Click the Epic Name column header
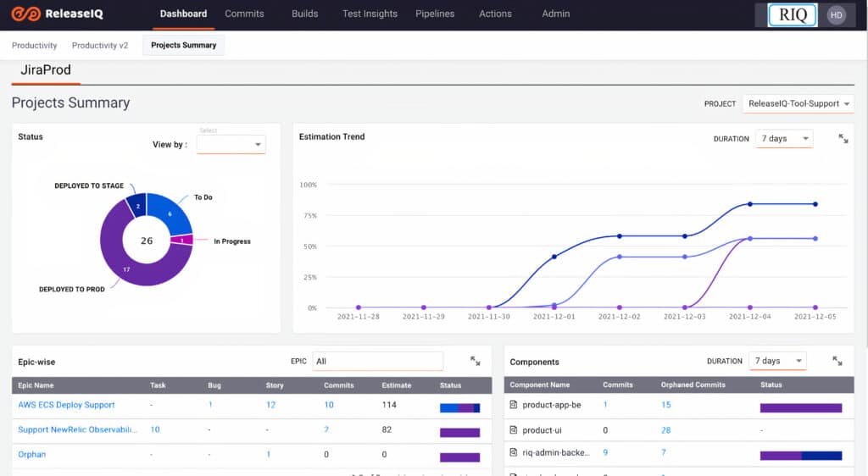The image size is (868, 476). (36, 385)
